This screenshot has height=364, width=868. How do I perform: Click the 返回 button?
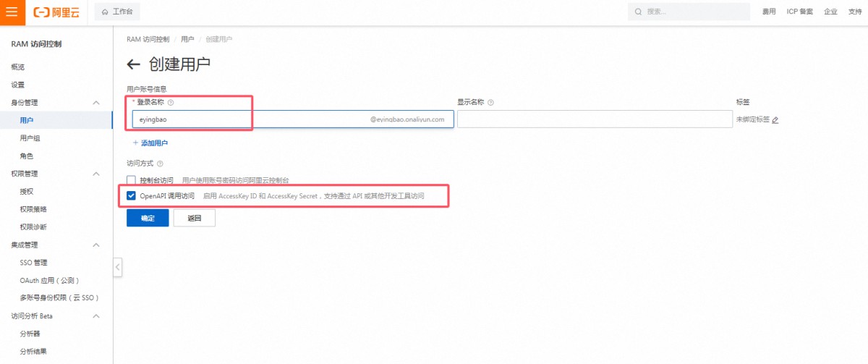[194, 218]
